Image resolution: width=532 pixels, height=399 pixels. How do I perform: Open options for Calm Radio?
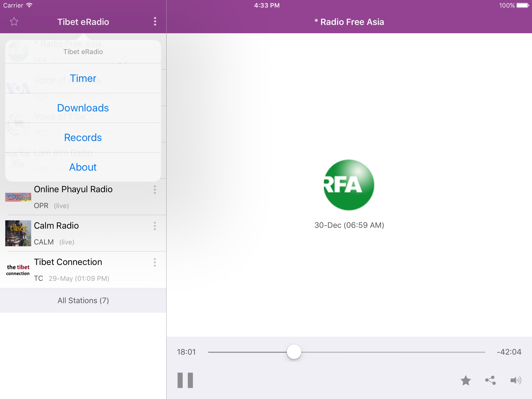(155, 226)
